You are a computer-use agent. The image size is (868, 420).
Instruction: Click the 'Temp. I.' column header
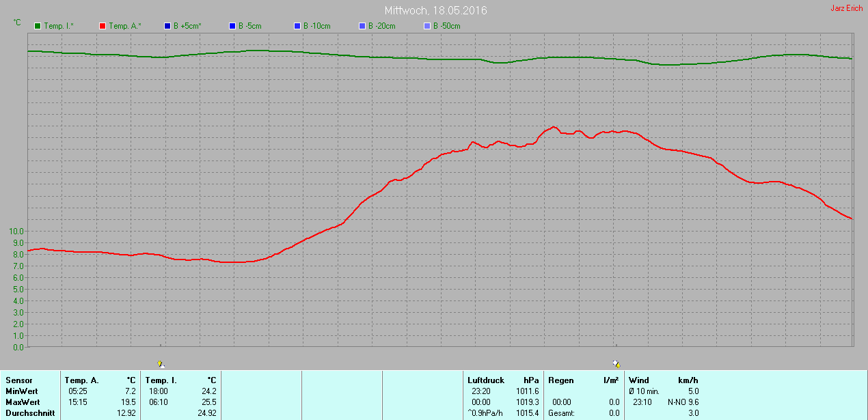161,380
